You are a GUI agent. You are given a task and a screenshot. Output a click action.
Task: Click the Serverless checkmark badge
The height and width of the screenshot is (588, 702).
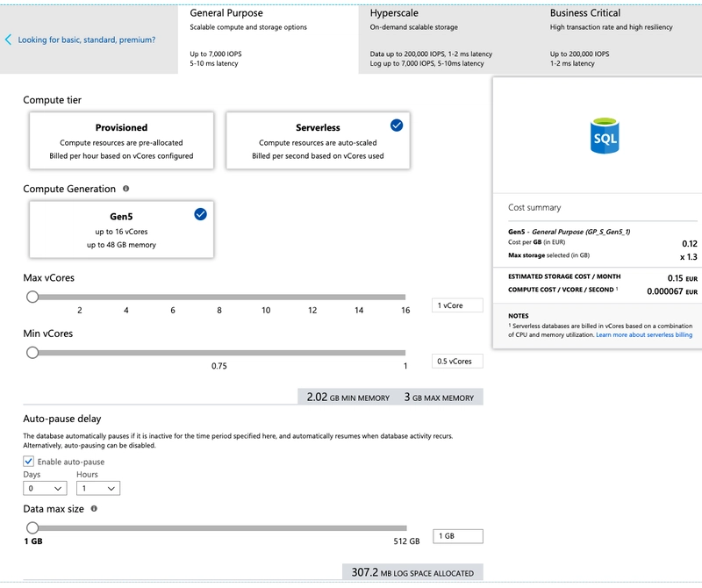pos(397,125)
